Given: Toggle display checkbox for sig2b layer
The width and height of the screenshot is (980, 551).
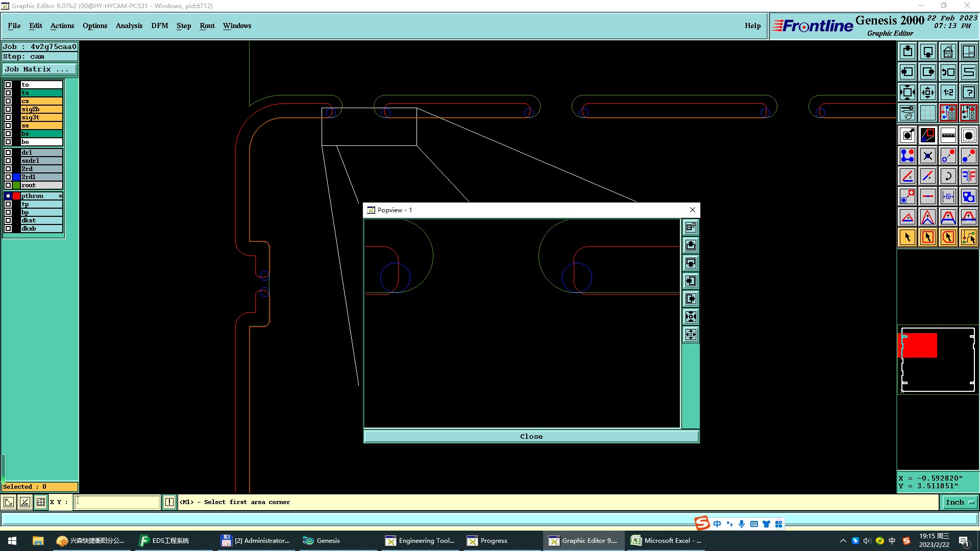Looking at the screenshot, I should pyautogui.click(x=8, y=109).
